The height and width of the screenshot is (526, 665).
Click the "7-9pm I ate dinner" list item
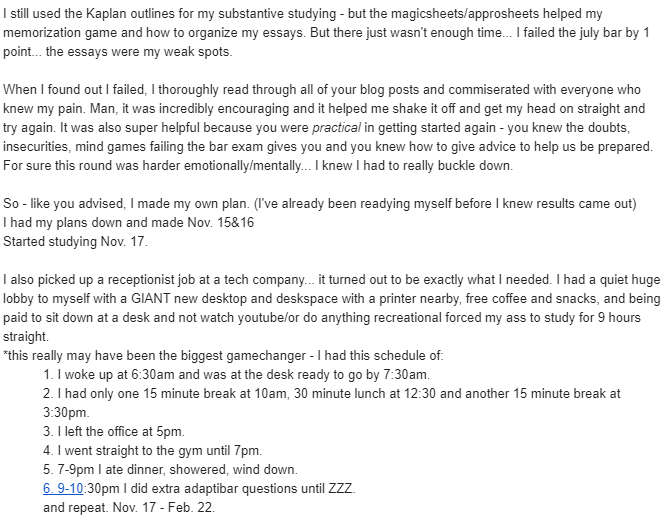[x=170, y=469]
